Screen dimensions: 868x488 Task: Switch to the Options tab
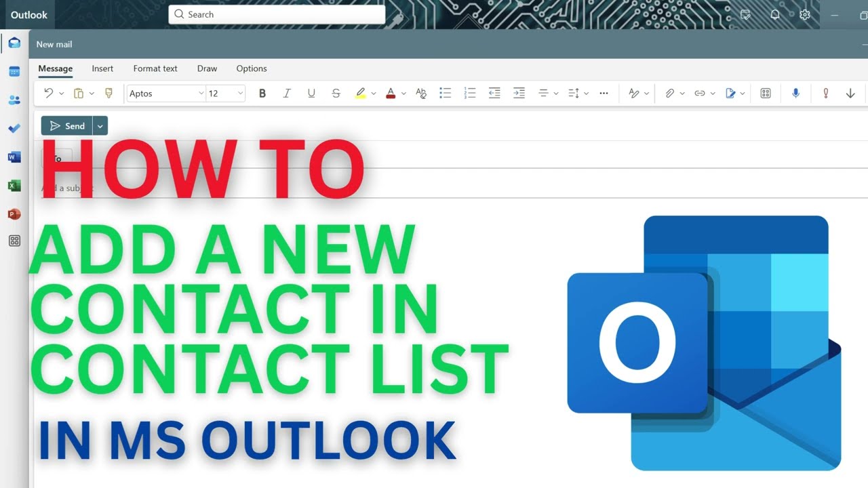252,68
